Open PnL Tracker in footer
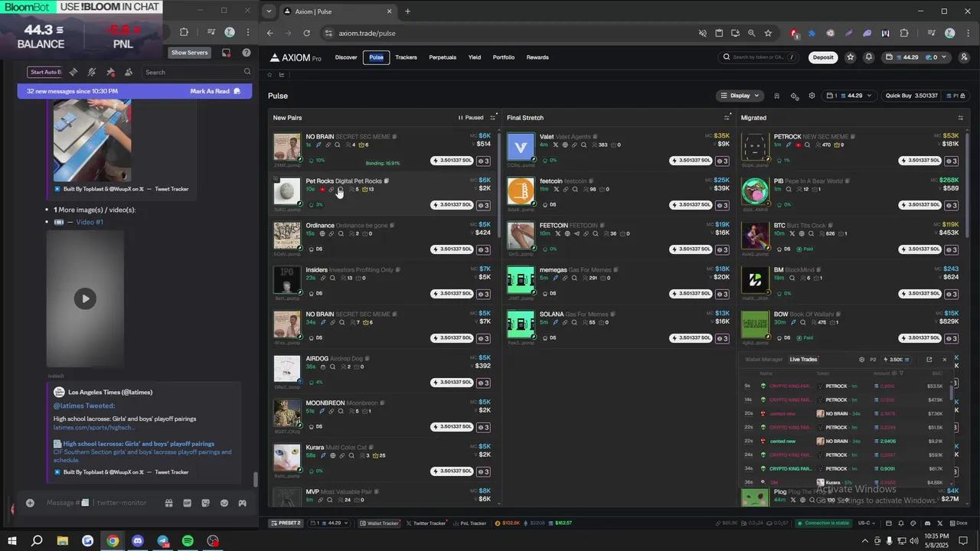 tap(469, 523)
